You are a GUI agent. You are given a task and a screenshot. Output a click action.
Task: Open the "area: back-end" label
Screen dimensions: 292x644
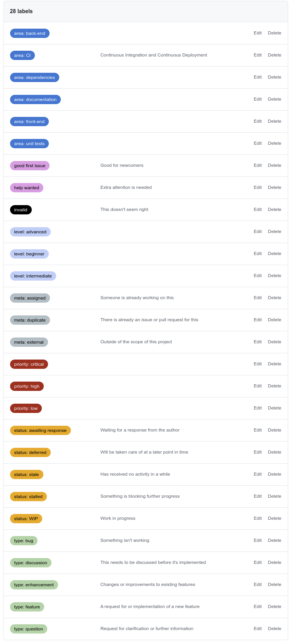point(29,33)
